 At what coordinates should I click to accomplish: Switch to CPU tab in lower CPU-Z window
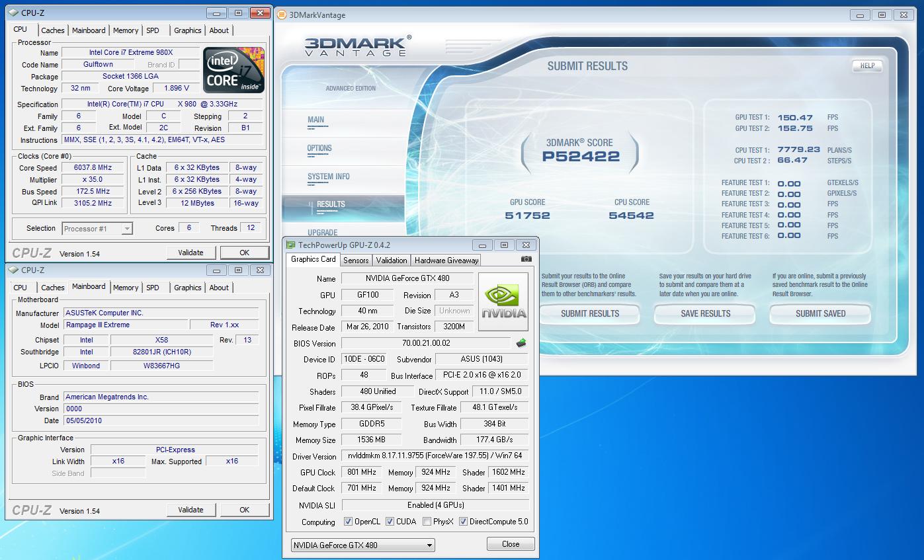tap(21, 288)
